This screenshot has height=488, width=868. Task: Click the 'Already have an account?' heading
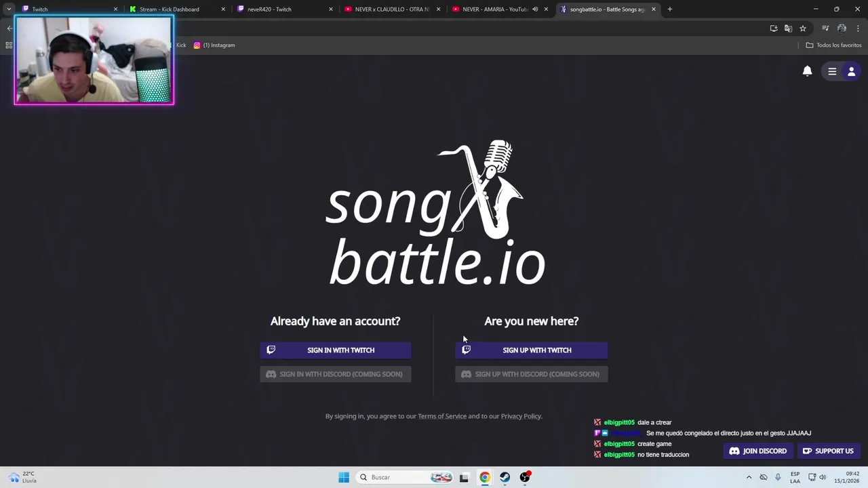[335, 321]
